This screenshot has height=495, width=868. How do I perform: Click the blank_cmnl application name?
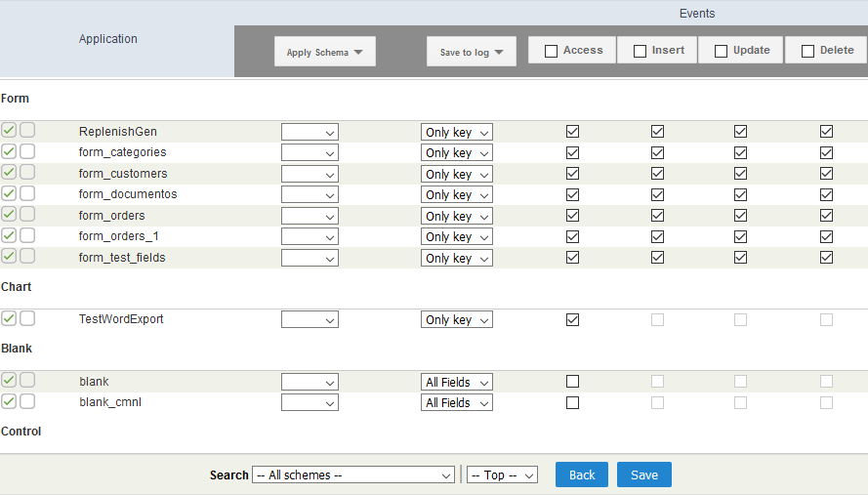click(x=110, y=402)
